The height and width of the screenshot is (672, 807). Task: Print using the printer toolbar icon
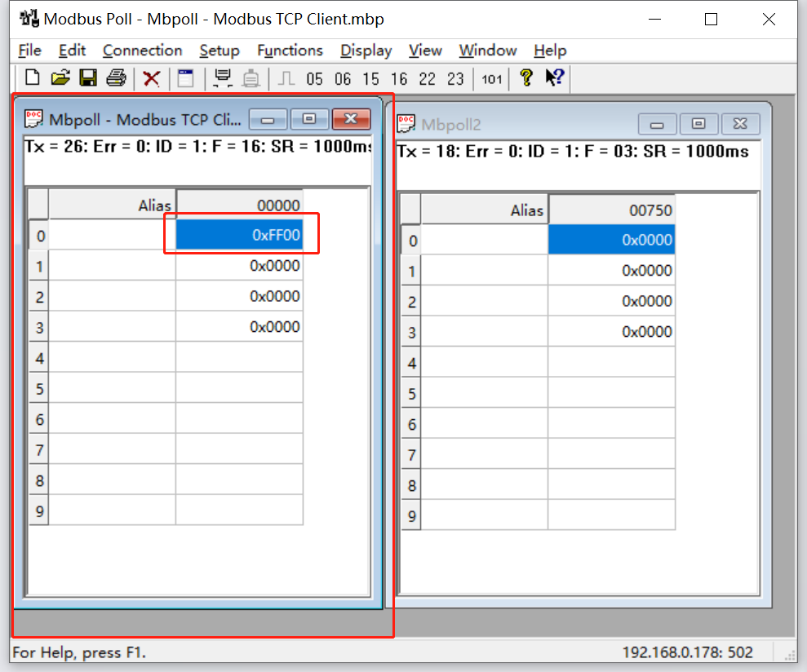point(116,78)
